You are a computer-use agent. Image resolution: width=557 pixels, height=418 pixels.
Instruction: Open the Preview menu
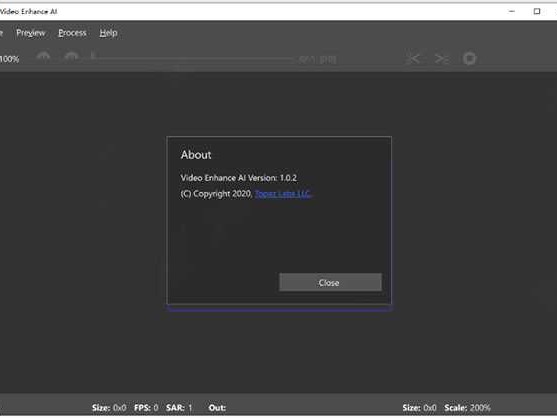pyautogui.click(x=31, y=33)
